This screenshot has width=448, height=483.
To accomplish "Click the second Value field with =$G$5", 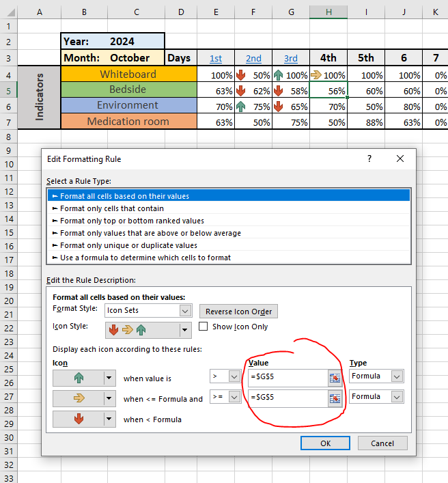I will tap(288, 398).
